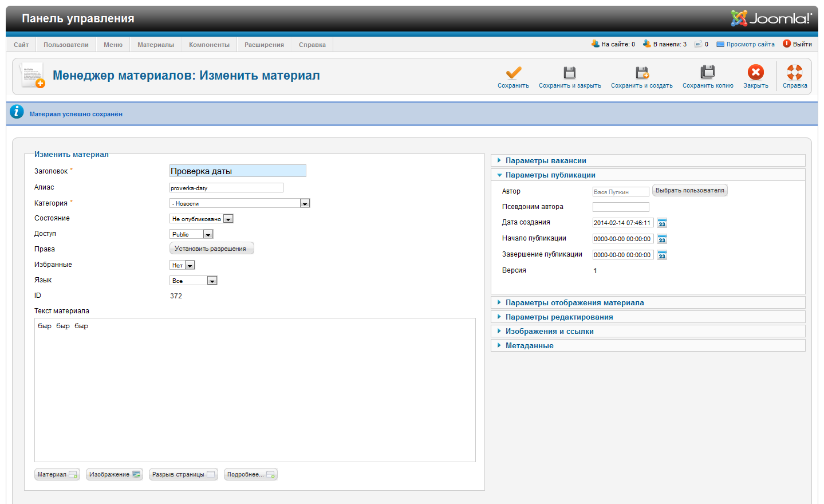Follow the 'Просмотр сайта' link
The height and width of the screenshot is (504, 824).
pos(750,44)
